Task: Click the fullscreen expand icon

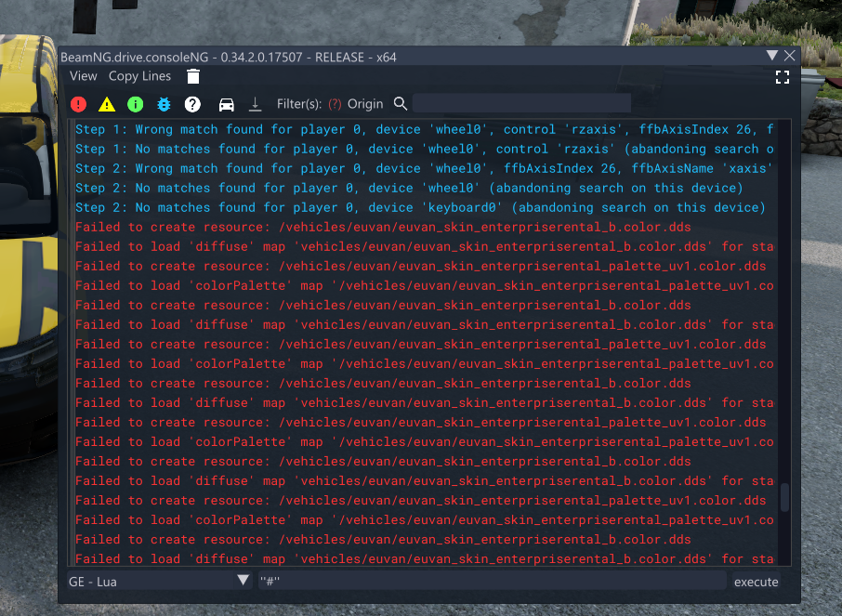Action: (x=783, y=77)
